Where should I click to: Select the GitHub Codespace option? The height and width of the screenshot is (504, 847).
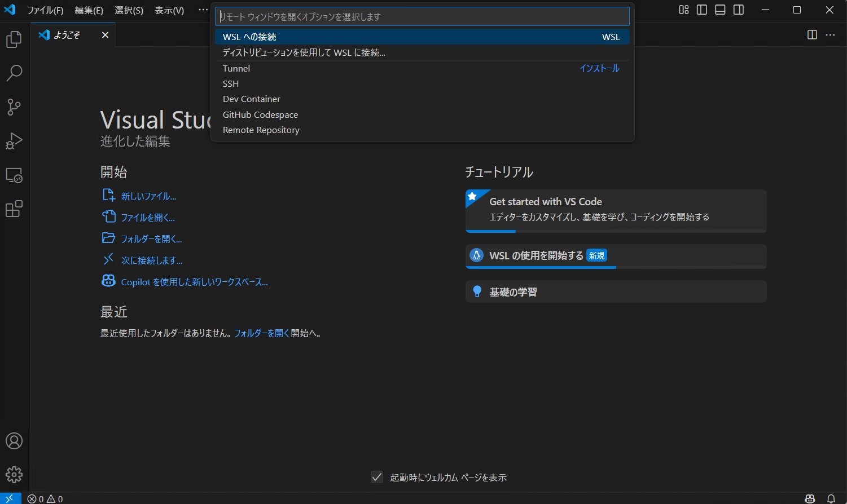click(x=422, y=114)
